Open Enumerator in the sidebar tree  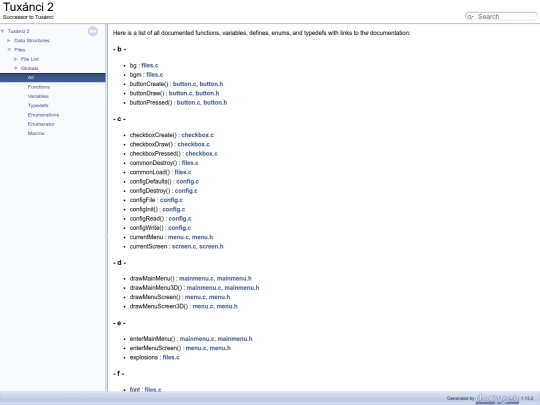(x=41, y=124)
